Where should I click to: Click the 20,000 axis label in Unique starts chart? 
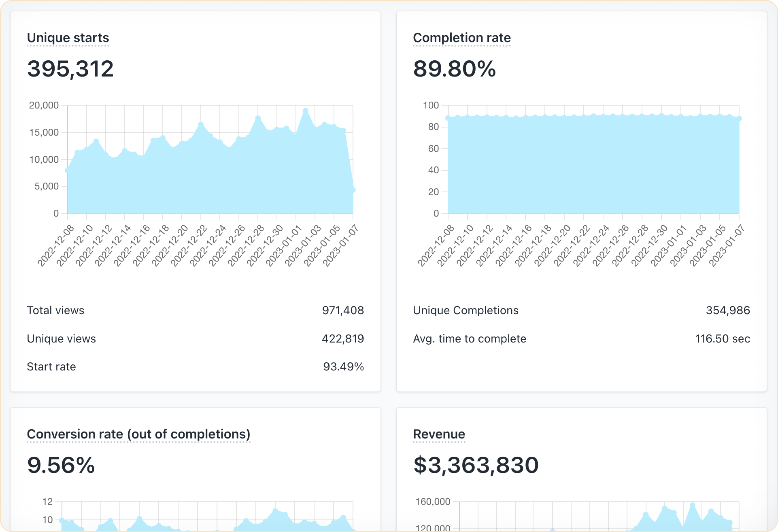click(44, 105)
